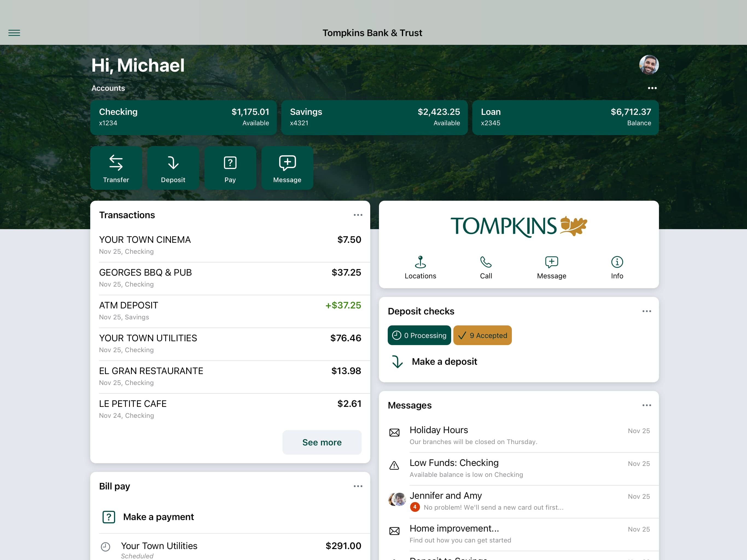Screen dimensions: 747x560
Task: Open the Holiday Hours message
Action: pyautogui.click(x=519, y=436)
